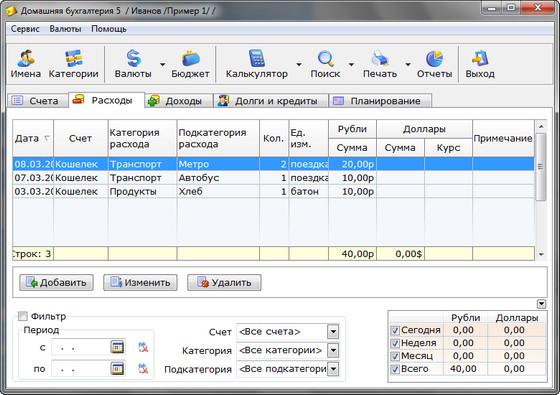Select the Метро expense row

pyautogui.click(x=274, y=164)
